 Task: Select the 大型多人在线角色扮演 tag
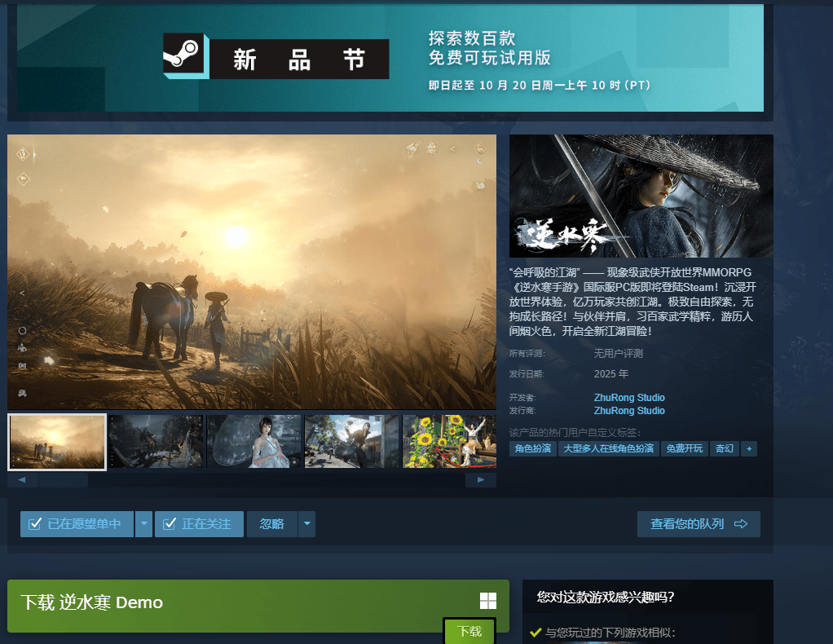[609, 448]
